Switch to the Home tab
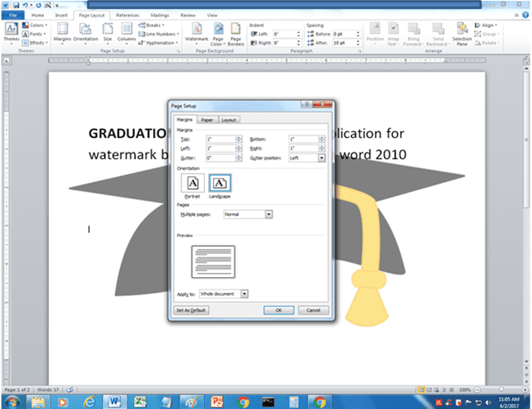The image size is (532, 409). (38, 15)
